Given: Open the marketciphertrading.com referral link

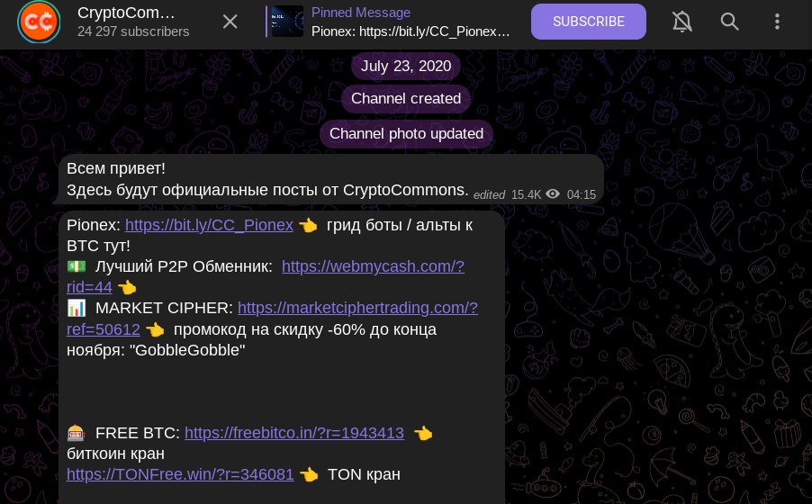Looking at the screenshot, I should [x=357, y=308].
